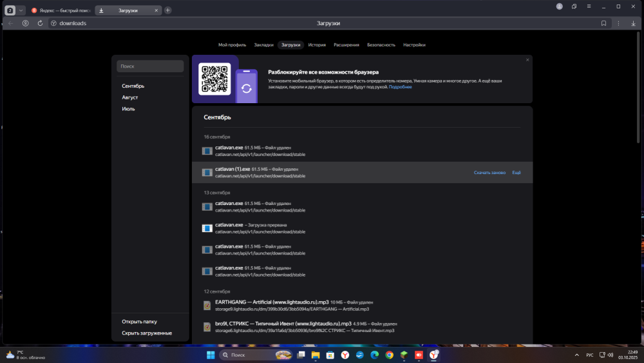
Task: Close the Загрузки tab
Action: point(156,10)
